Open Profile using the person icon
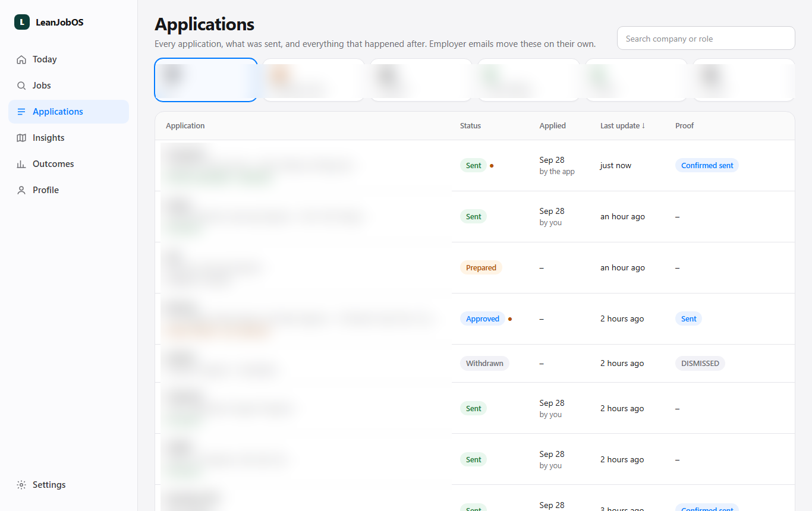812x511 pixels. tap(21, 190)
